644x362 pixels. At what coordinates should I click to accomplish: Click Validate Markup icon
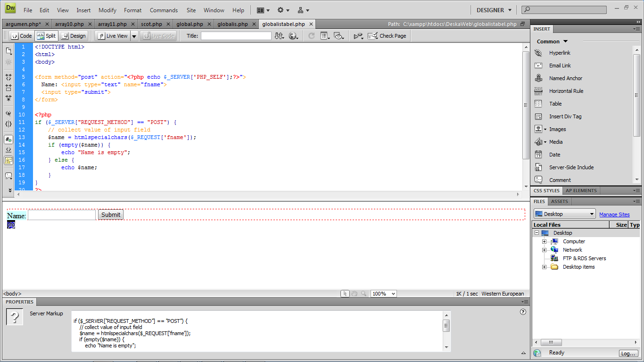click(358, 36)
